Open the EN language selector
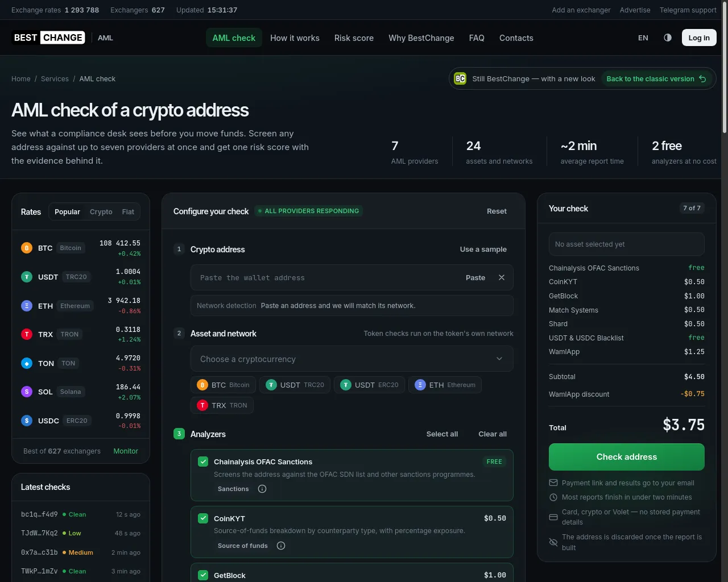The image size is (728, 582). coord(643,38)
